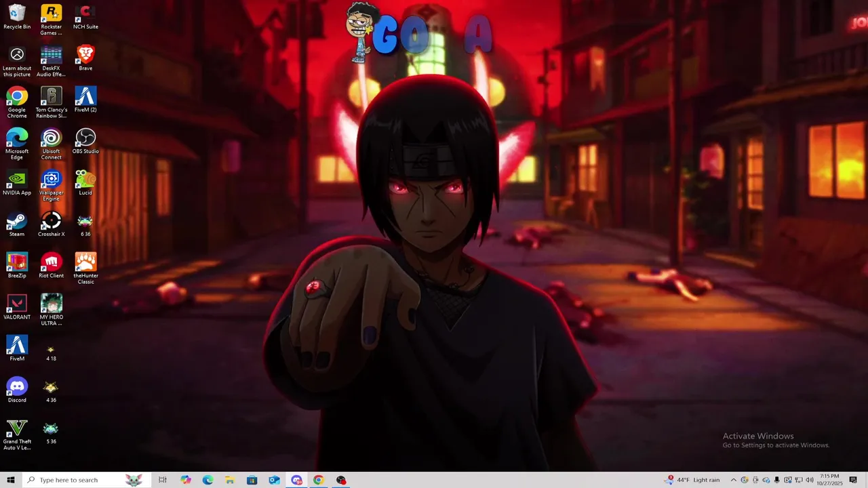Select the Steam desktop icon
Viewport: 868px width, 488px height.
click(x=17, y=224)
